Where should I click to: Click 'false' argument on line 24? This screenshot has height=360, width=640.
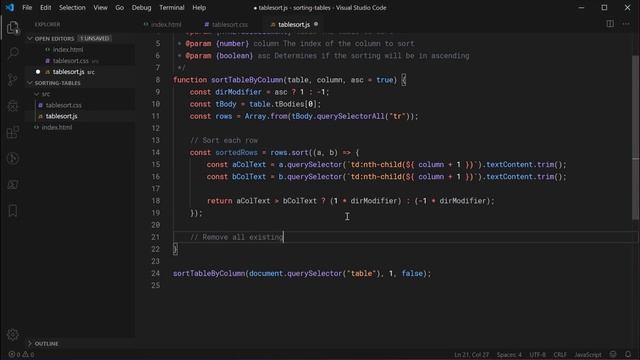pos(412,273)
